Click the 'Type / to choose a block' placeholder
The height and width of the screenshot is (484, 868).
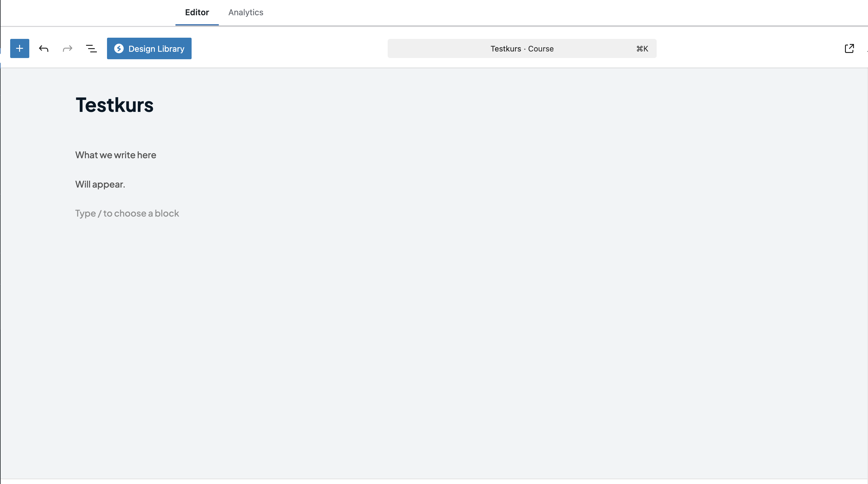coord(127,214)
